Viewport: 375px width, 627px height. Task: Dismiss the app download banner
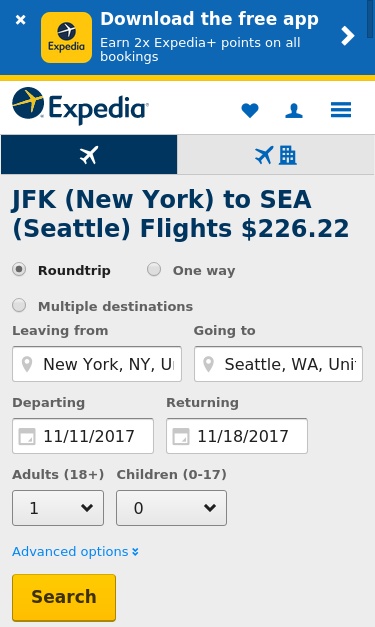pos(20,20)
